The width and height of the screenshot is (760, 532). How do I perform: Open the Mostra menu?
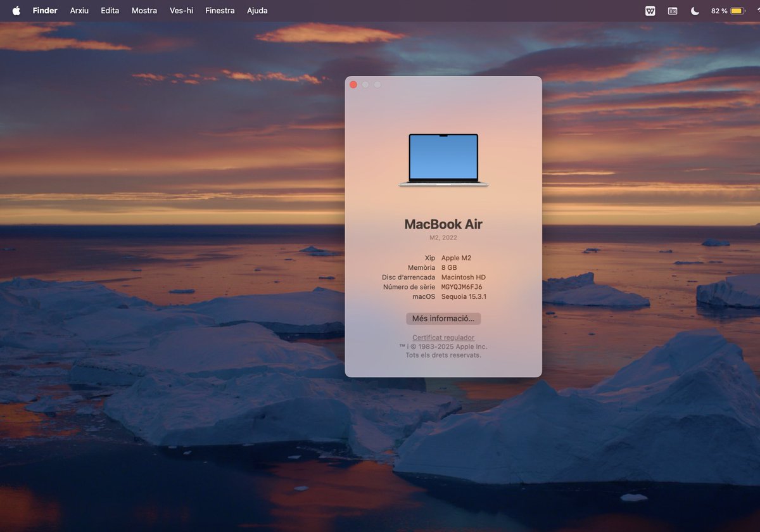coord(144,11)
